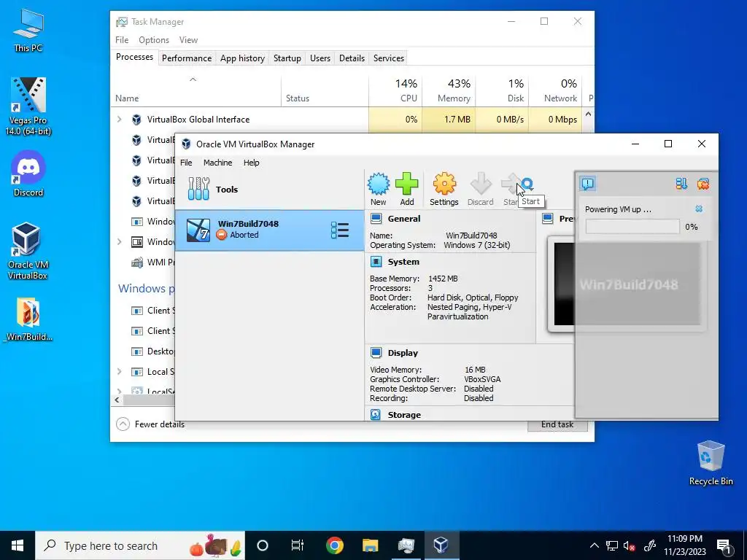
Task: Collapse Task Manager with Fewer details
Action: click(x=150, y=424)
